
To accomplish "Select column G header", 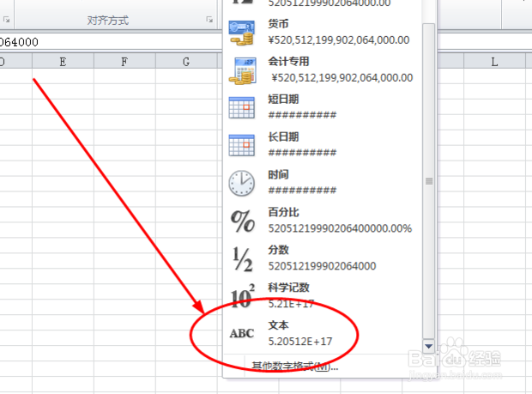I will point(186,62).
